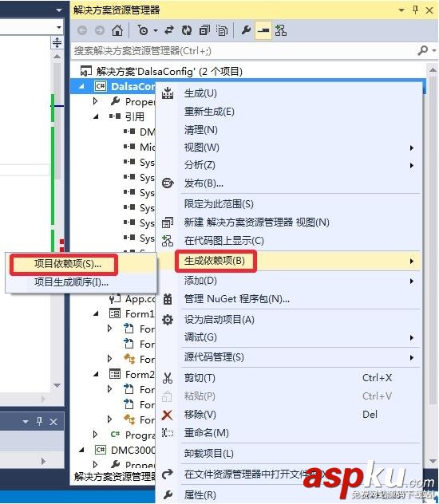Select 新建 解决方案资源管理器 视图(N)

point(289,222)
